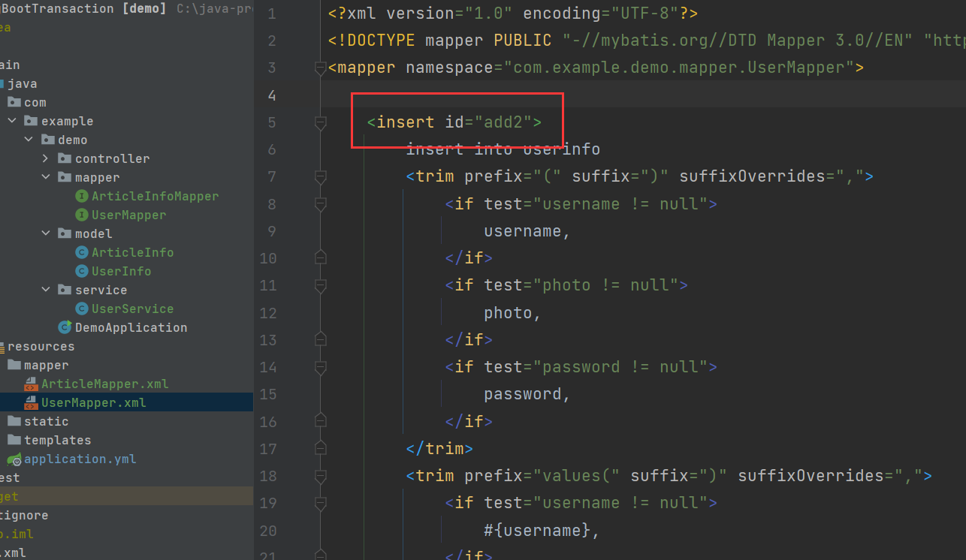Fold the first trim block on line 7

[x=321, y=177]
